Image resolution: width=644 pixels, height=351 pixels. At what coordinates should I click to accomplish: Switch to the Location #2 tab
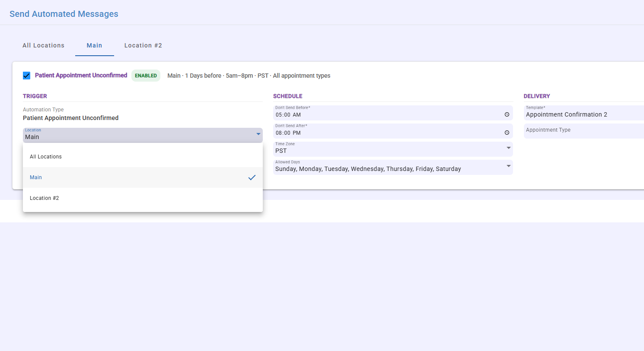tap(143, 45)
